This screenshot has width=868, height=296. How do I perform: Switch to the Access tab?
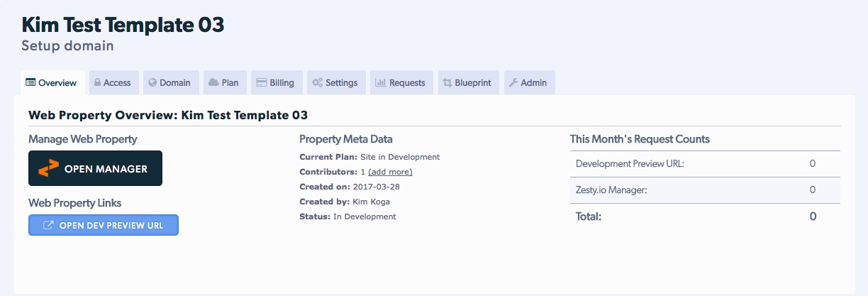[x=113, y=82]
